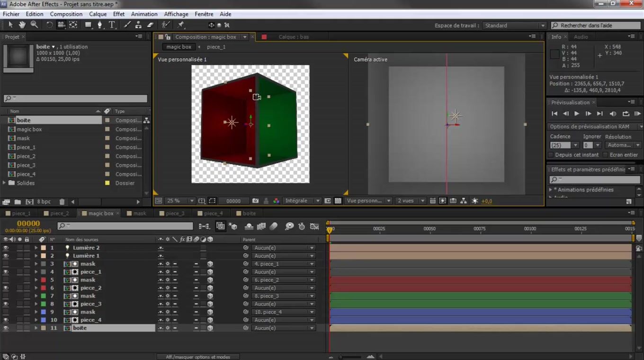Image resolution: width=644 pixels, height=360 pixels.
Task: Expand the Solides folder
Action: tap(5, 183)
